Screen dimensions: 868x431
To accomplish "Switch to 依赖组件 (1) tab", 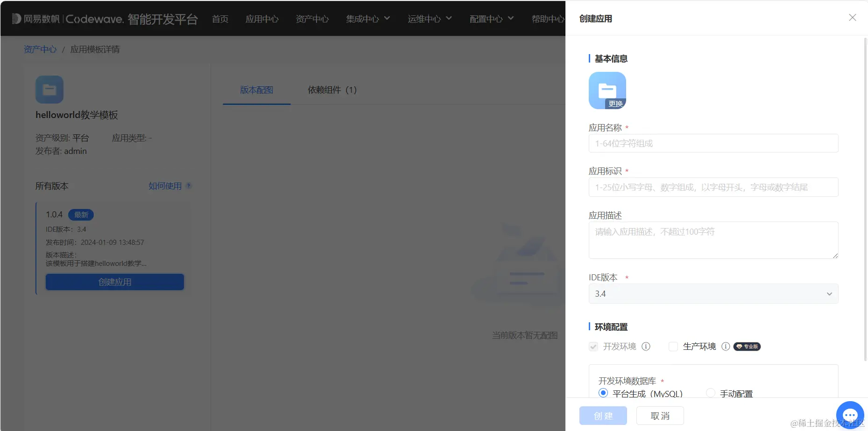I will 332,90.
